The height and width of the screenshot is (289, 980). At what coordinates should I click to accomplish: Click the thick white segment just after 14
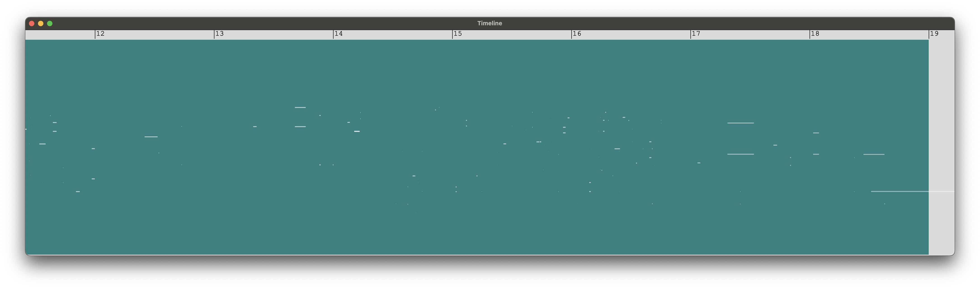pos(357,132)
